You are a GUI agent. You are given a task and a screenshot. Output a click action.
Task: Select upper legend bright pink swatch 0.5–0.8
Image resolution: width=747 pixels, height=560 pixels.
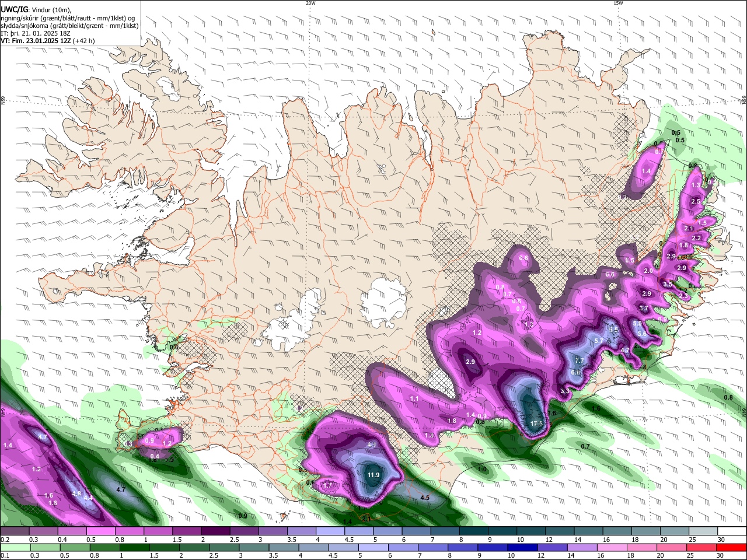pos(100,531)
